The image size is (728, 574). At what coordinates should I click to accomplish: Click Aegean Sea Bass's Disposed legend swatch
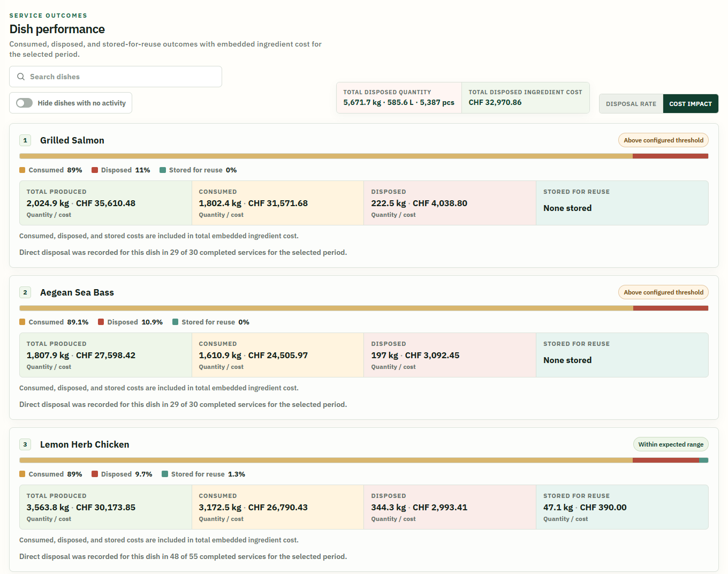click(101, 322)
